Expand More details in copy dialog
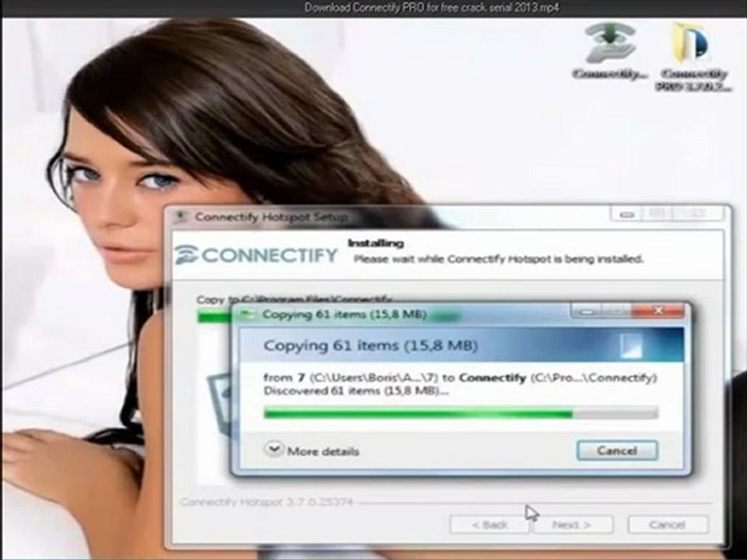This screenshot has width=747, height=560. pyautogui.click(x=311, y=450)
